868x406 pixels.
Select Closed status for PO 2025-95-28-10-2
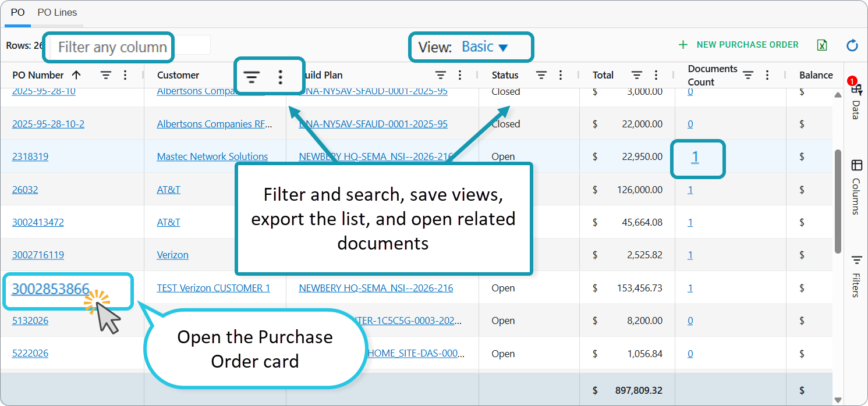coord(506,124)
